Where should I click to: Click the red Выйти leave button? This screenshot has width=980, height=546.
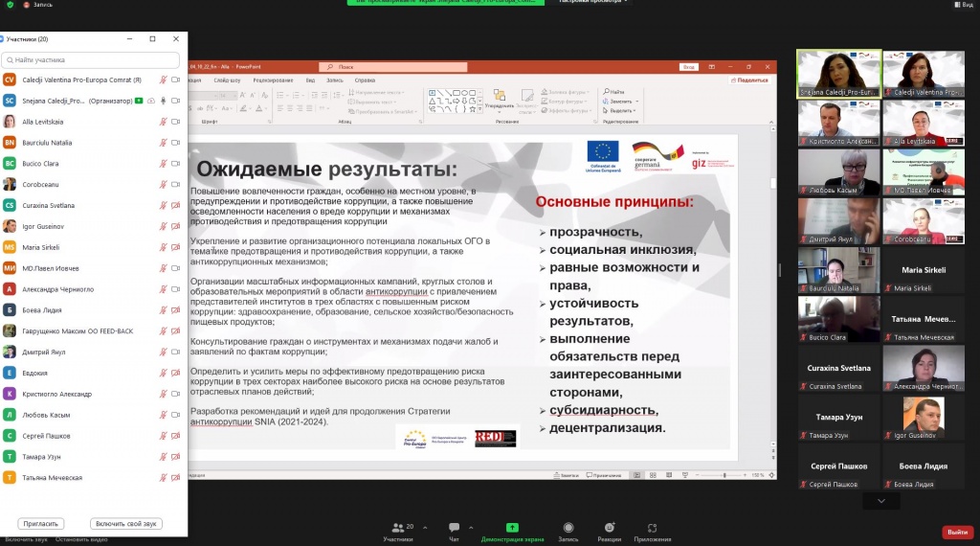coord(957,533)
